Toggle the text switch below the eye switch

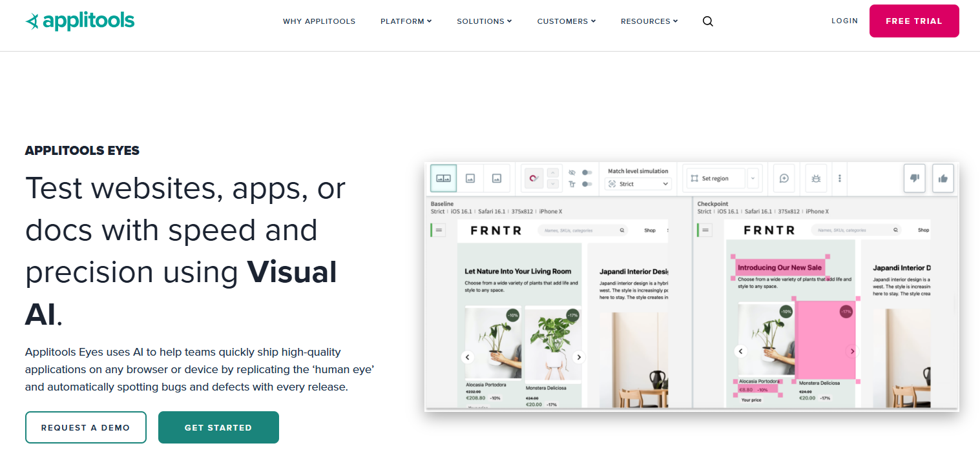587,184
